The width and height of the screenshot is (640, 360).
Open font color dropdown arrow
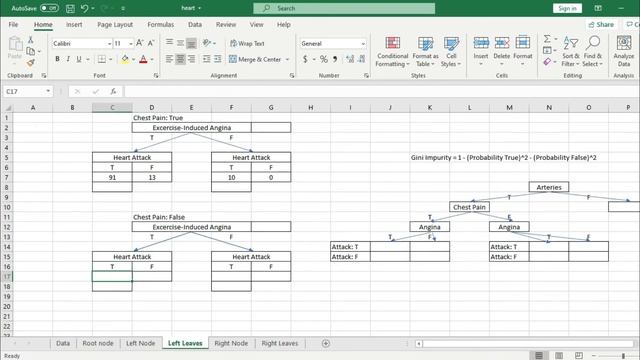coord(152,60)
